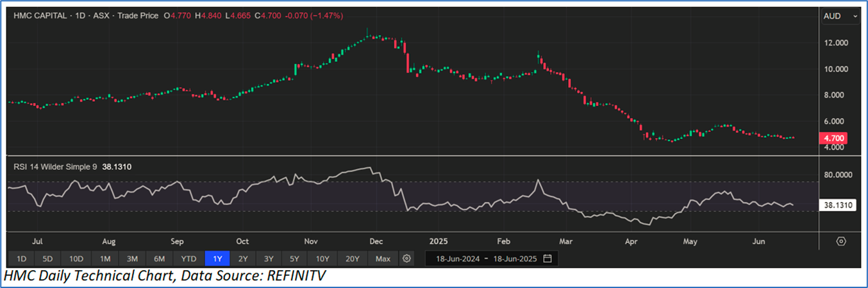The width and height of the screenshot is (868, 288).
Task: Choose the 2Y time range
Action: tap(243, 258)
